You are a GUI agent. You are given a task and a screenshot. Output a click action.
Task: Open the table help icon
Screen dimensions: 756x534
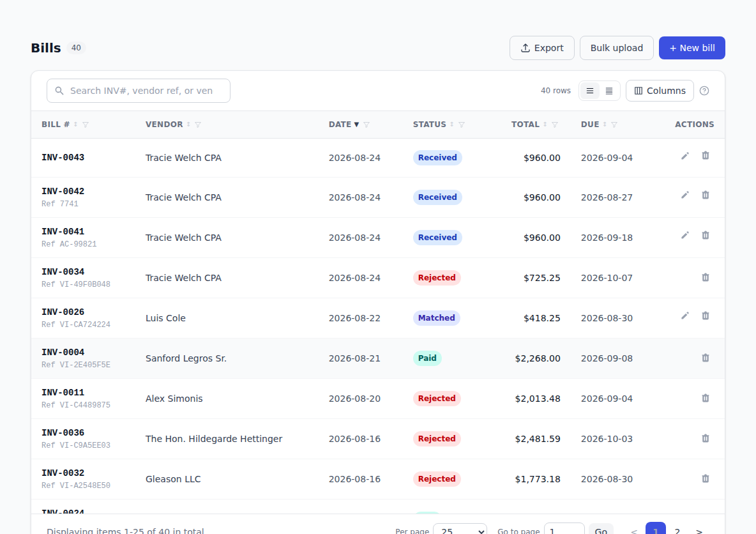coord(704,91)
